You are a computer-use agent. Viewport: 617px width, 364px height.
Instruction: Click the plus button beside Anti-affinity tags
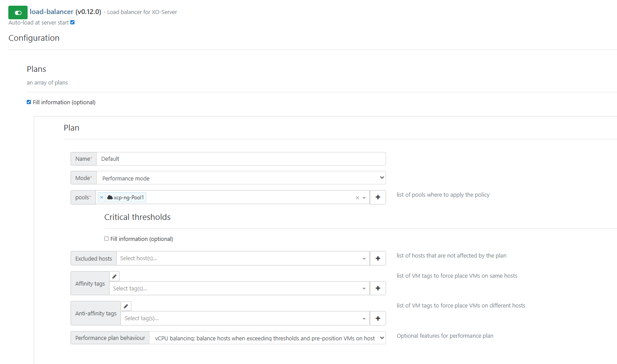[378, 318]
